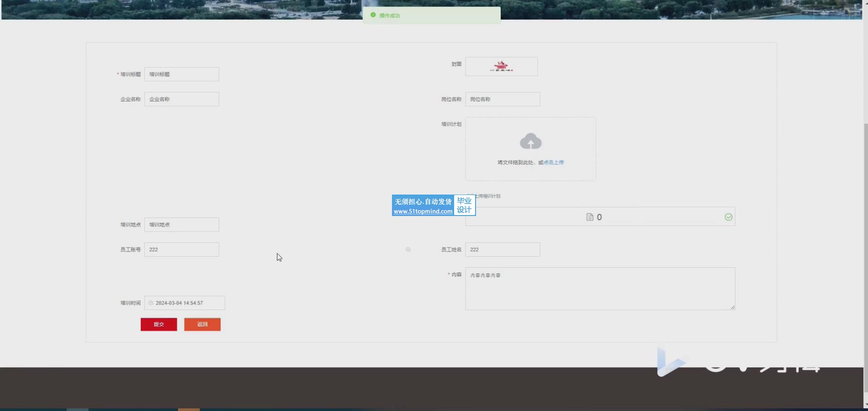Click the uploaded file named 0

pos(599,217)
